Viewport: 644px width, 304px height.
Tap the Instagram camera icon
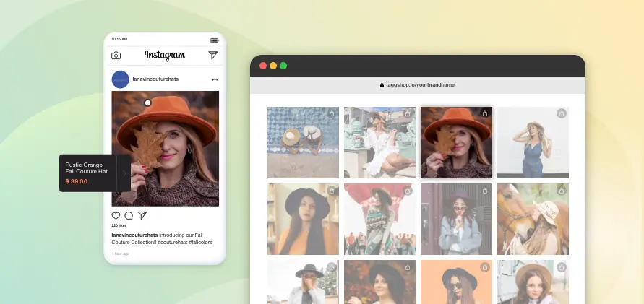(116, 56)
